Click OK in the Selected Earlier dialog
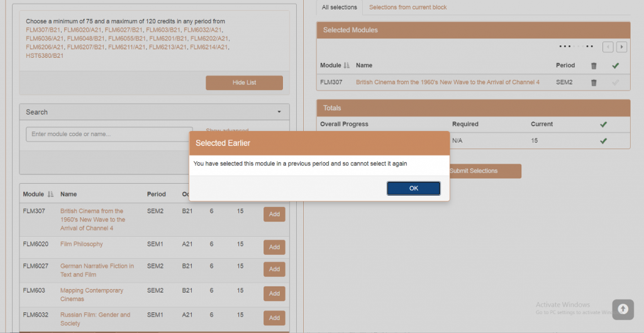644x333 pixels. point(413,188)
